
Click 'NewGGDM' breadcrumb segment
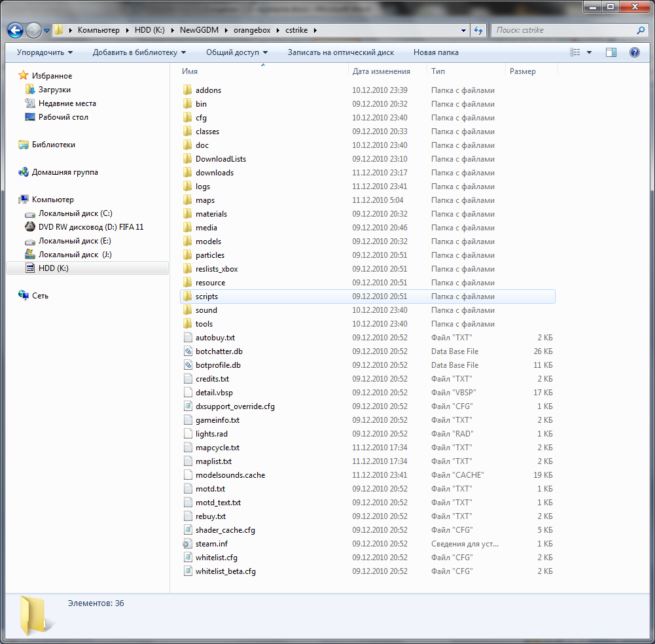[200, 30]
